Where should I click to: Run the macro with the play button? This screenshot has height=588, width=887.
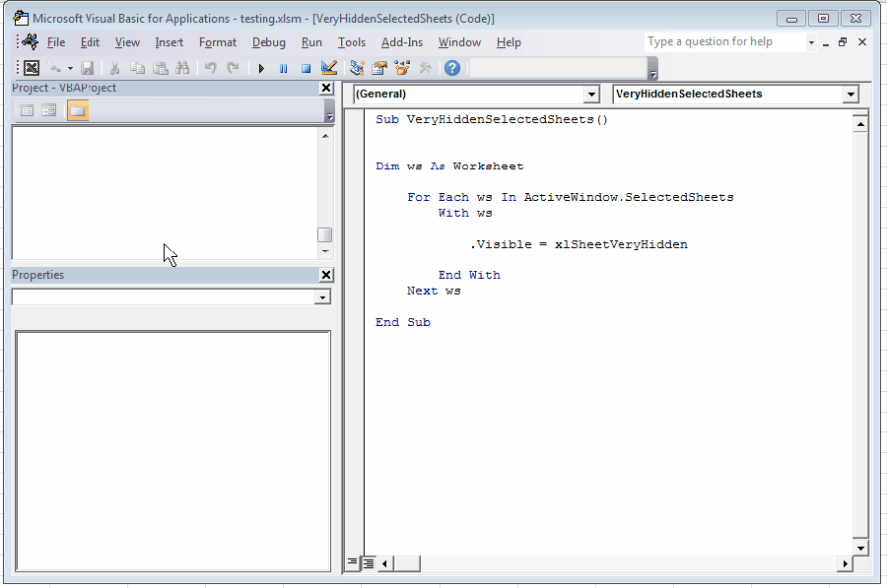point(261,68)
